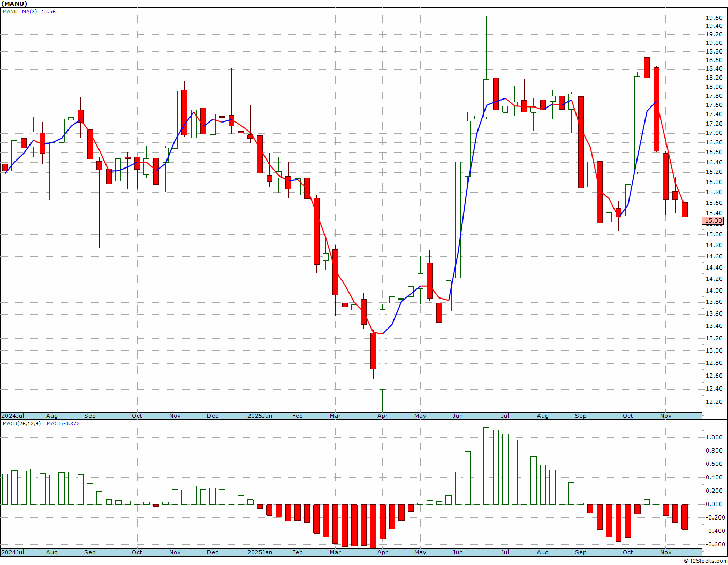Screen dimensions: 728x565
Task: Select the 15.60 price axis label
Action: pos(714,203)
